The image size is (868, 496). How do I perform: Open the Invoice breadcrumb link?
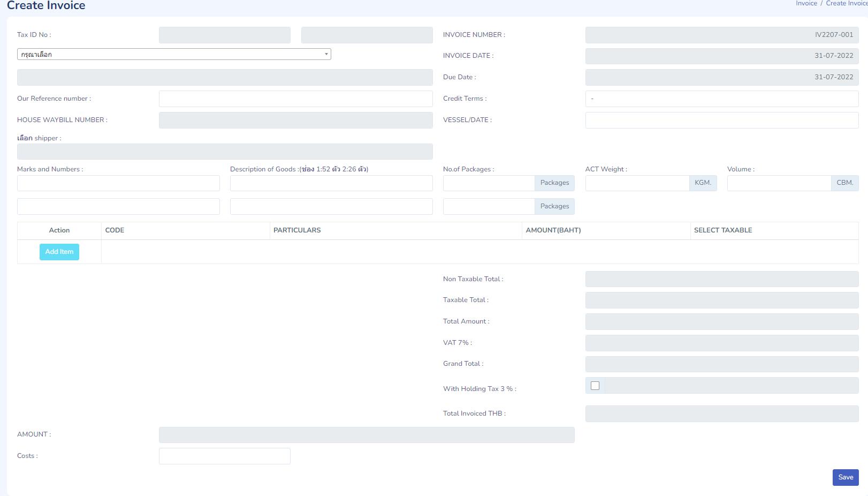click(806, 4)
